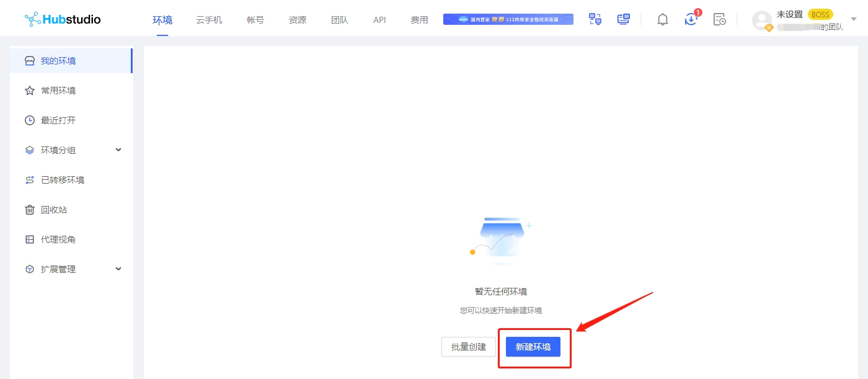This screenshot has width=868, height=379.
Task: Click the window sync icon in header
Action: click(x=595, y=19)
